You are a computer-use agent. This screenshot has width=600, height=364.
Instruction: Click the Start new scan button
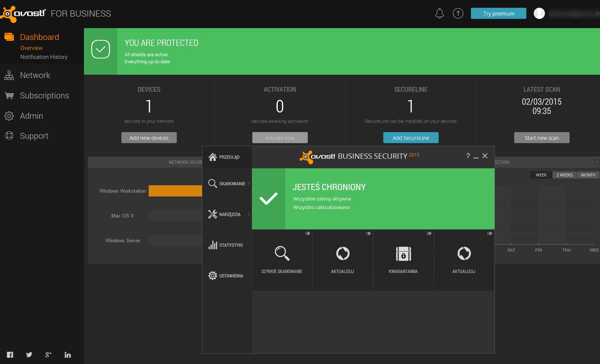click(542, 138)
